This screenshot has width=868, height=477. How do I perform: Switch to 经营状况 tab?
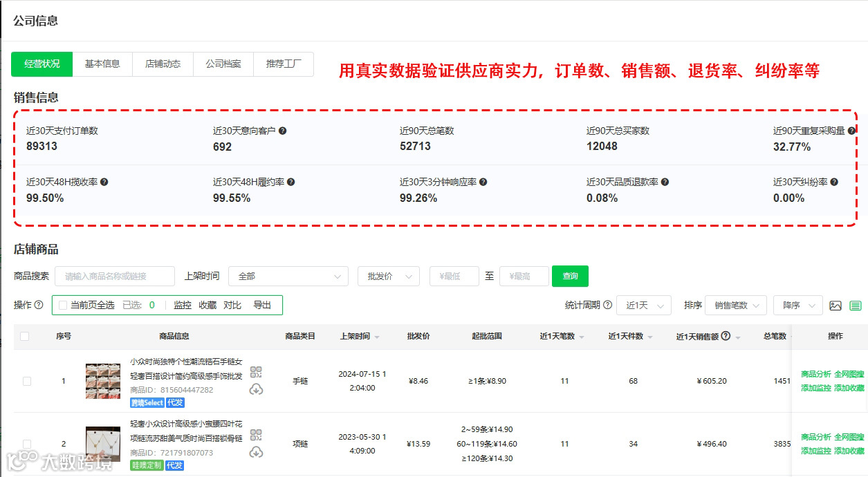(42, 64)
